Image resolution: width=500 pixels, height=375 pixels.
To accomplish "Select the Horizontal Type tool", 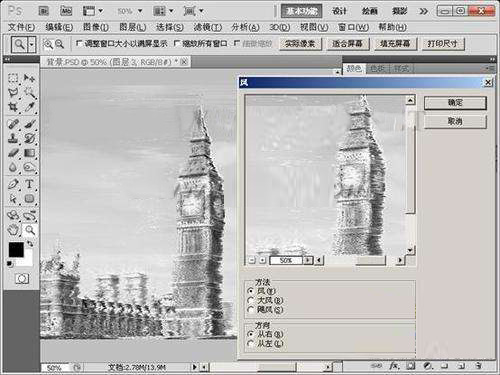I will tap(29, 184).
